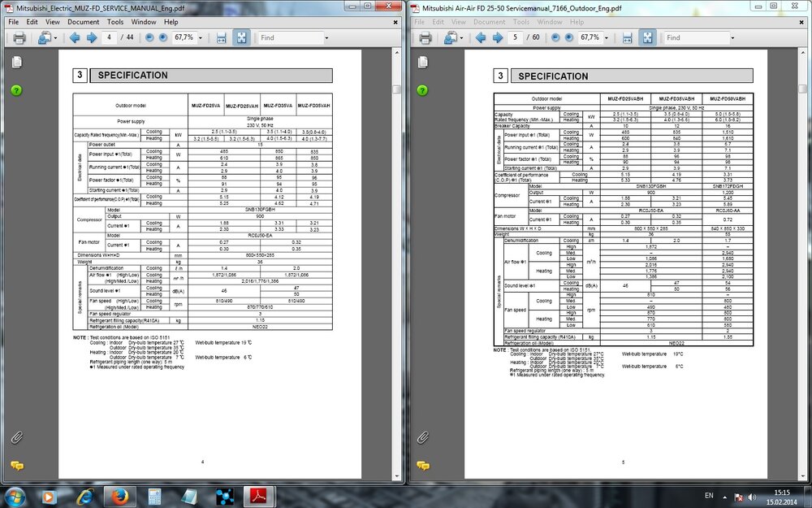Screen dimensions: 812x508
Task: Close document with x in right menu bar
Action: [x=801, y=22]
